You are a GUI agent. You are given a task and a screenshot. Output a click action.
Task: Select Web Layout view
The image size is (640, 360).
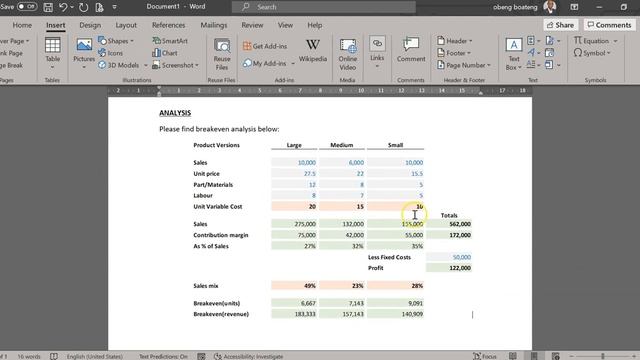(x=556, y=356)
